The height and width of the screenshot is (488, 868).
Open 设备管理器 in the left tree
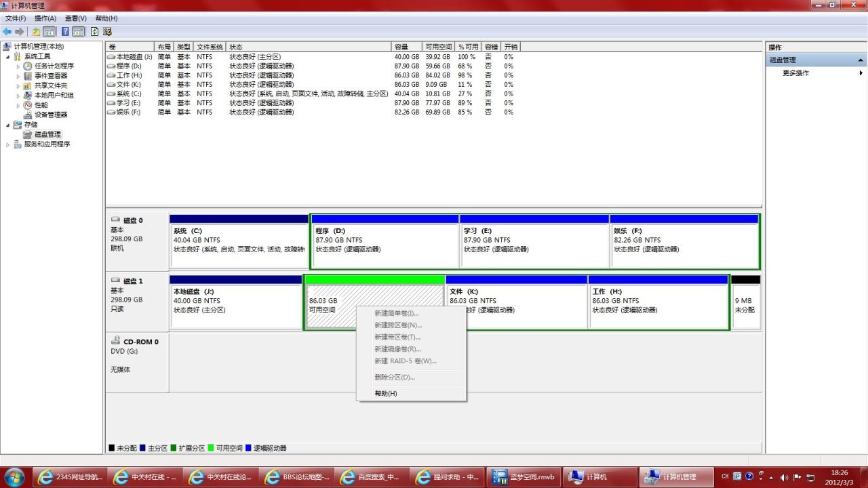pyautogui.click(x=51, y=115)
